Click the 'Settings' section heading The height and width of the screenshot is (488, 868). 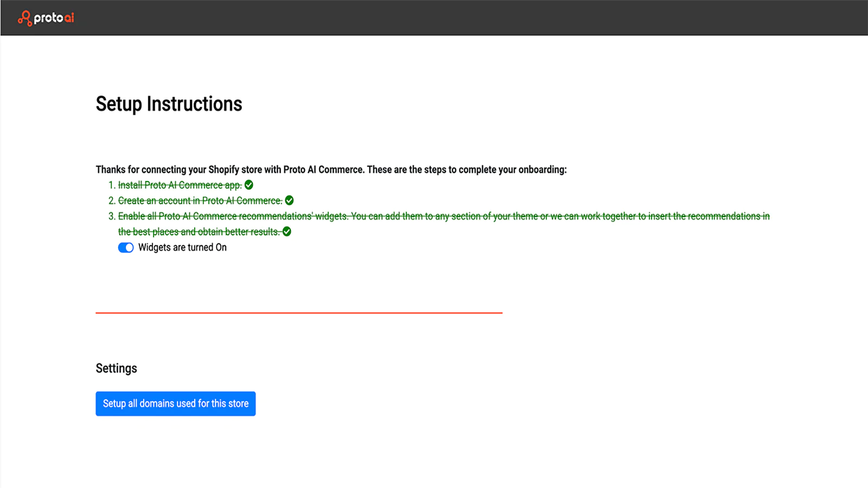117,369
